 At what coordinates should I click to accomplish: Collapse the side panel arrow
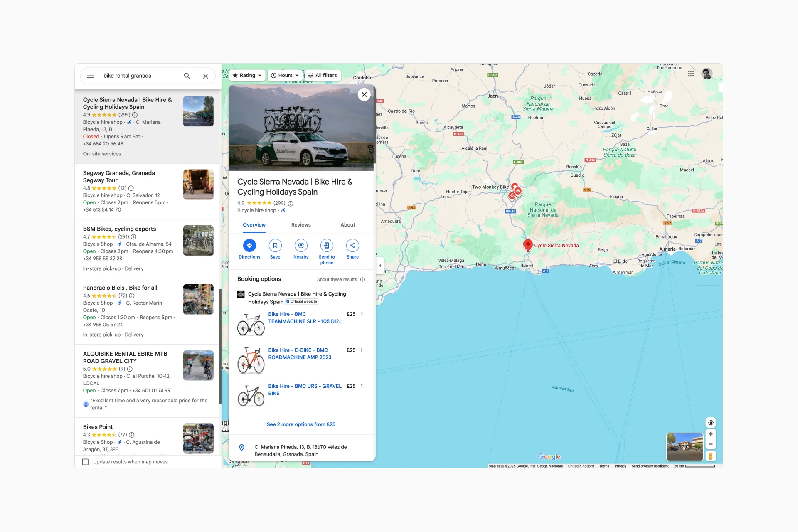pos(380,266)
